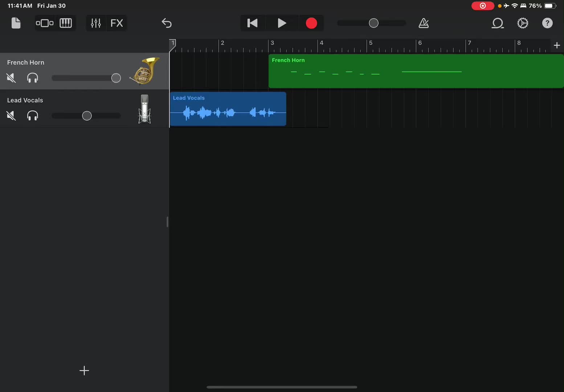
Task: Open track controls mixer sliders
Action: [96, 23]
